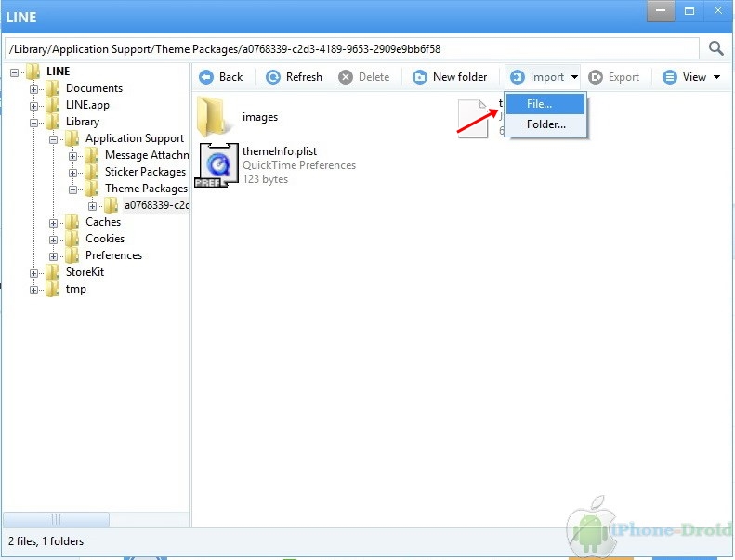Select the a0768339-c2d tree entry

coord(156,205)
